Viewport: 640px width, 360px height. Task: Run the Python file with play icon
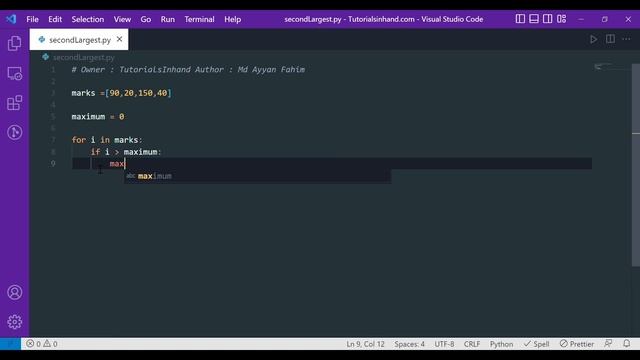coord(593,39)
